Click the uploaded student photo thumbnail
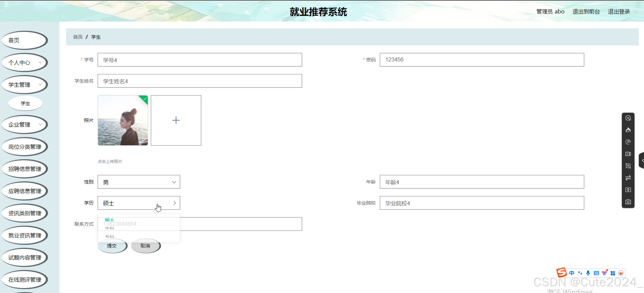The image size is (644, 293). coord(123,120)
